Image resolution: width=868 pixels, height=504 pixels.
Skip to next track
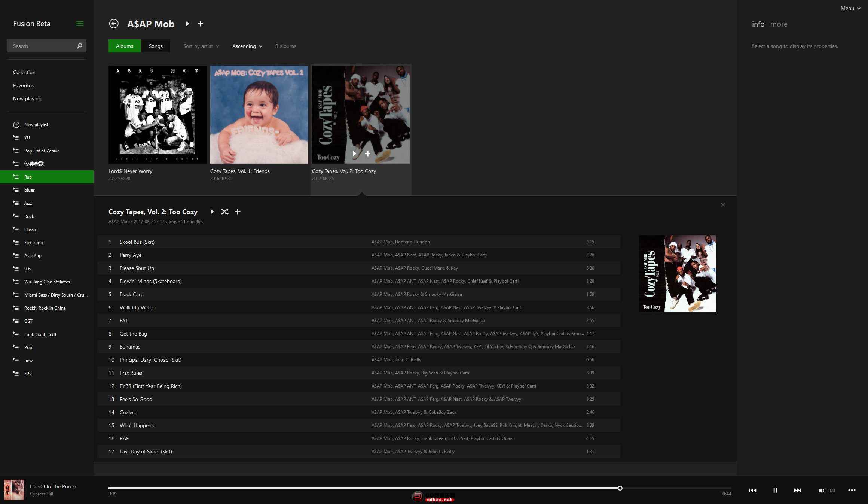click(x=798, y=490)
